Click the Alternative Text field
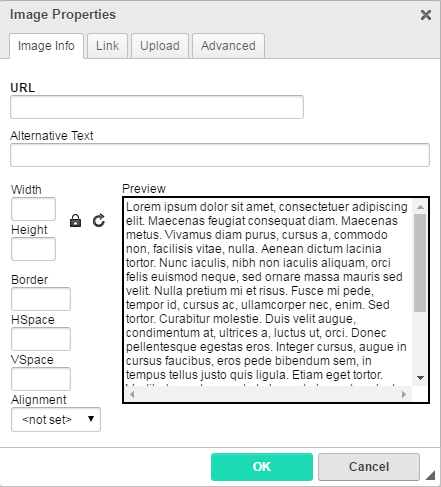Image resolution: width=441 pixels, height=487 pixels. coord(220,155)
